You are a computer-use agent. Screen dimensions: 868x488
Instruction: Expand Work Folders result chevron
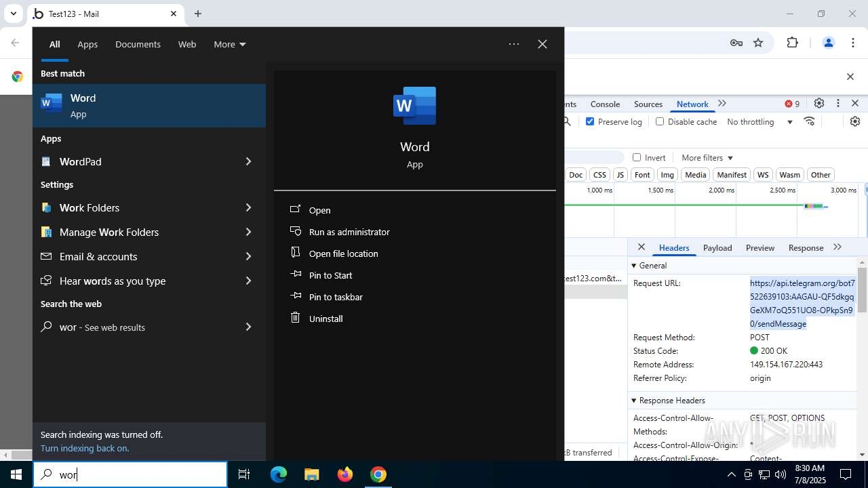click(x=248, y=207)
